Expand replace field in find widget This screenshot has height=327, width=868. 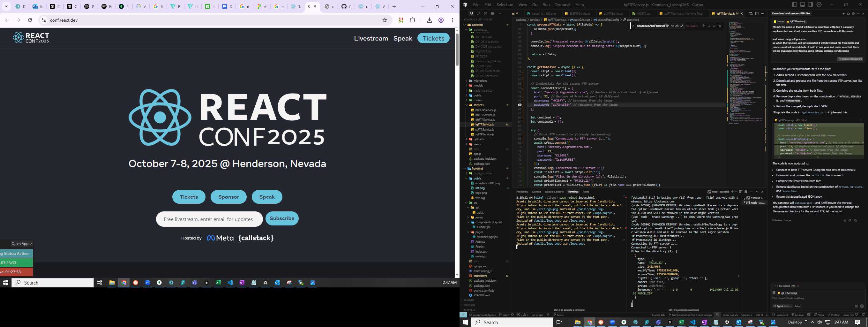[633, 26]
